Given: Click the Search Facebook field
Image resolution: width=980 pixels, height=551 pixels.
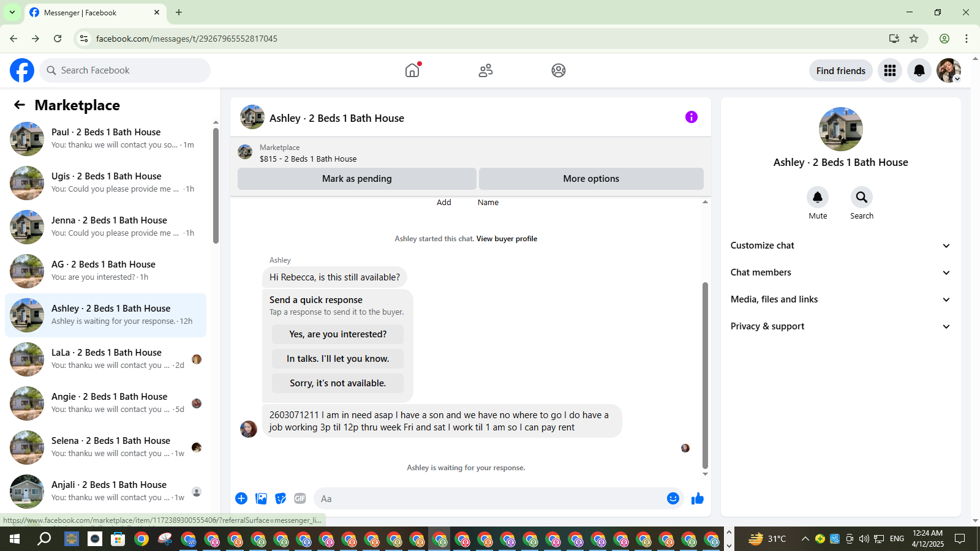Looking at the screenshot, I should [125, 70].
